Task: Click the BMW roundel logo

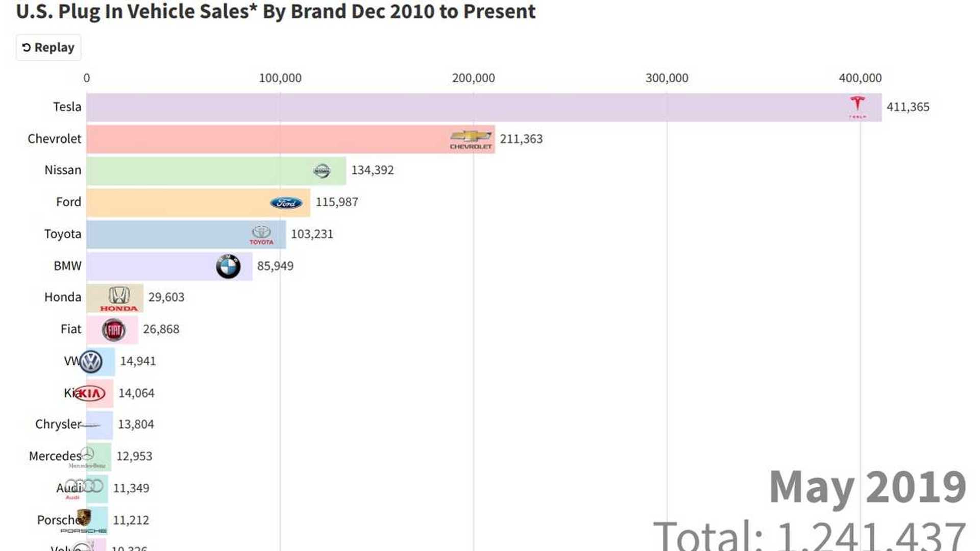Action: [228, 266]
